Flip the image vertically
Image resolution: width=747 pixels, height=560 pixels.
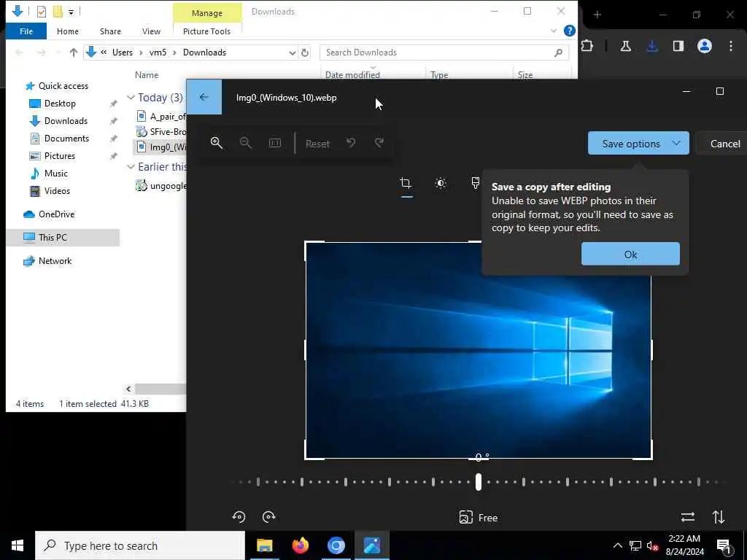719,517
